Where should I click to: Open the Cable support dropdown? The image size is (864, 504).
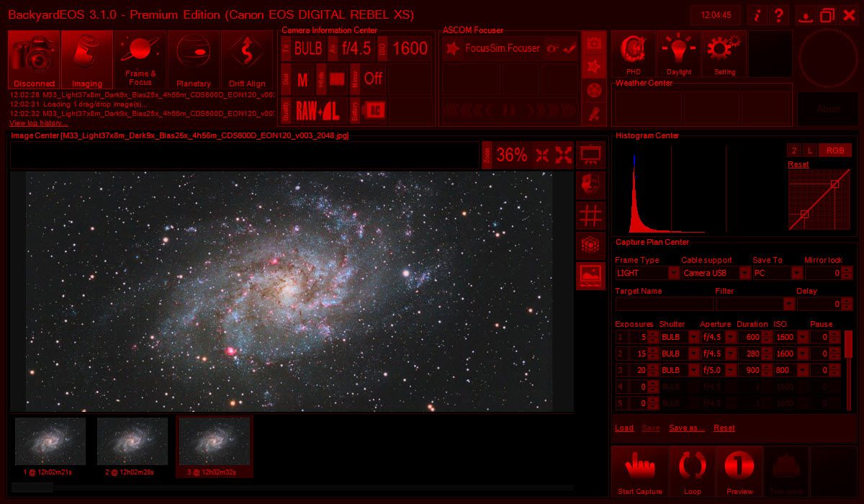pyautogui.click(x=740, y=273)
